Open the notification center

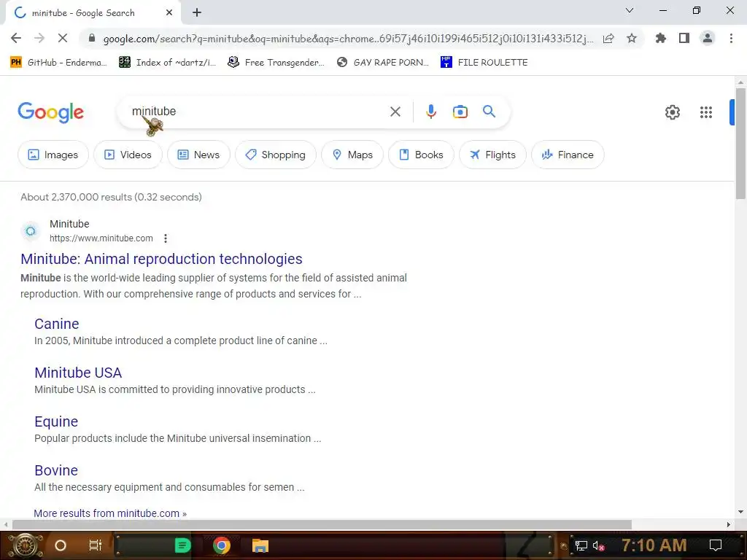715,545
